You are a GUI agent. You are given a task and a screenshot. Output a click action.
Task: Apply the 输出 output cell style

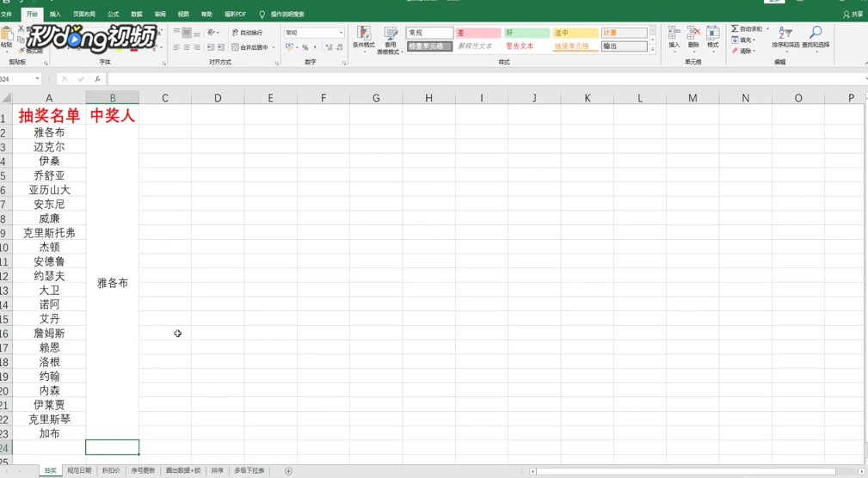pyautogui.click(x=625, y=46)
